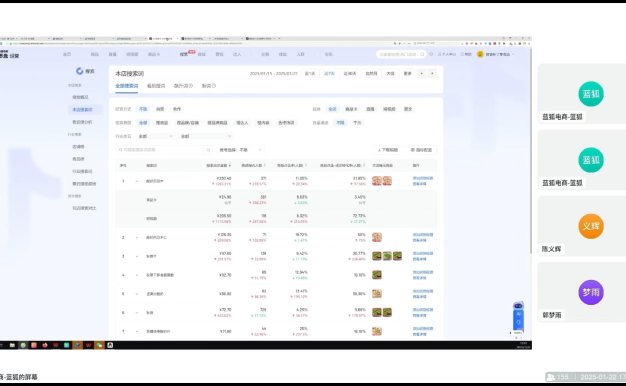Expand row 4 keyword toggle

tap(137, 275)
